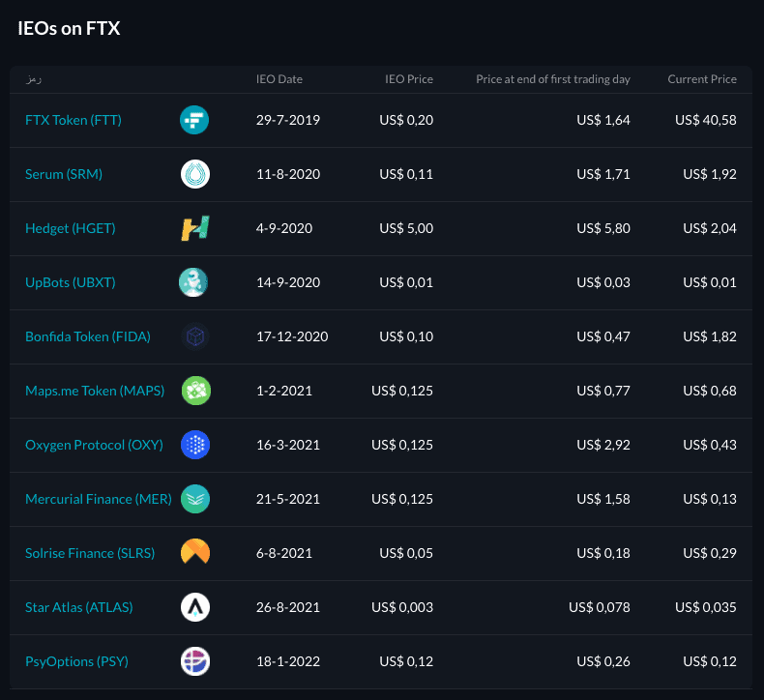This screenshot has width=764, height=700.
Task: Open the FTX Token (FTT) link
Action: [73, 120]
